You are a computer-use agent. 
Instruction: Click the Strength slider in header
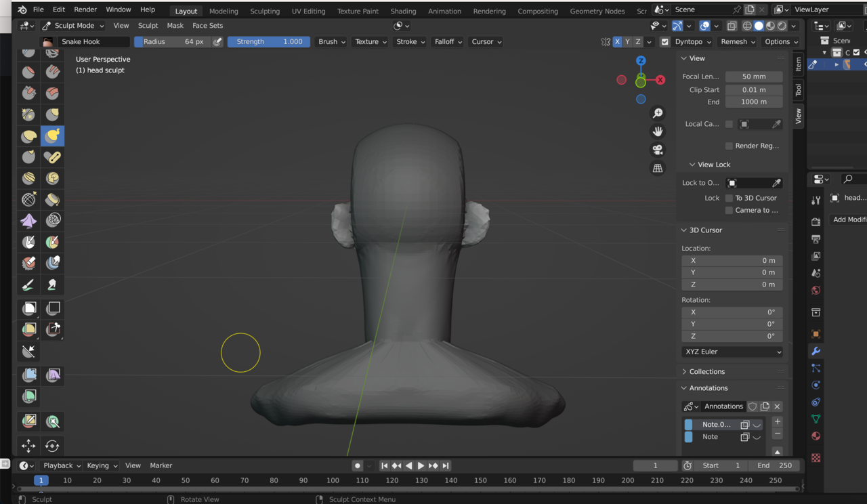point(268,42)
